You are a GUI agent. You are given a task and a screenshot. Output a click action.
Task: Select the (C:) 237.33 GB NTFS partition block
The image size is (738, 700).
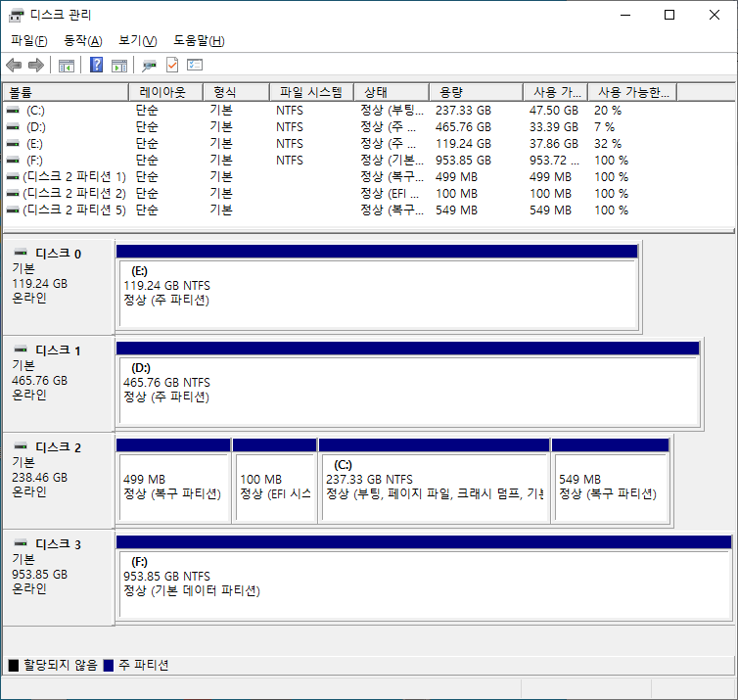(x=435, y=481)
